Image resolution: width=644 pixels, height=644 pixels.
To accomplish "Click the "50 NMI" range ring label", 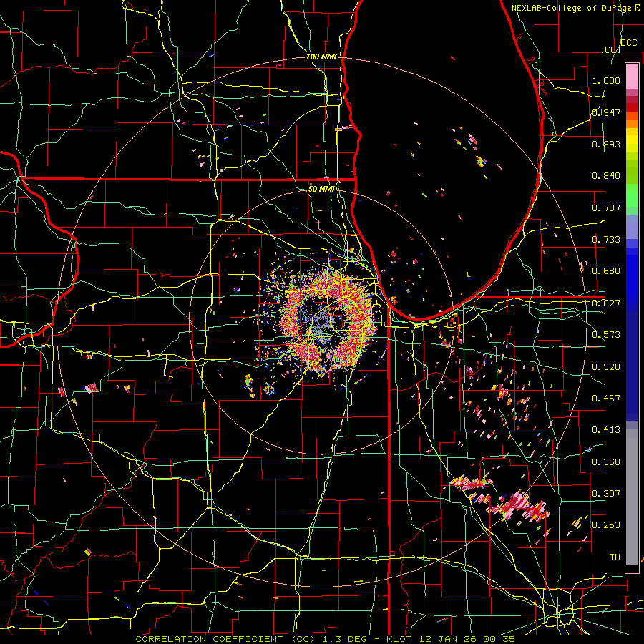I will [321, 189].
